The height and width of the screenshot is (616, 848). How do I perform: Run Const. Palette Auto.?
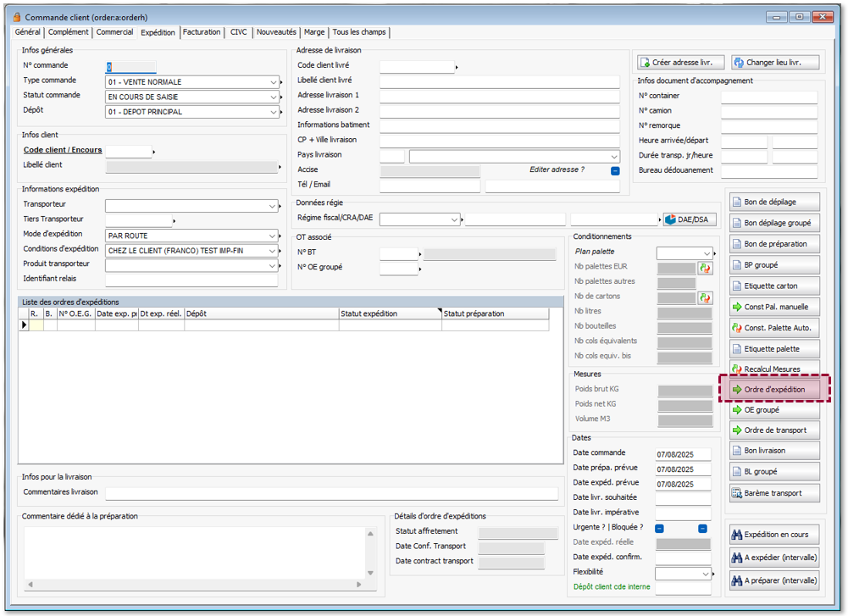(x=774, y=328)
